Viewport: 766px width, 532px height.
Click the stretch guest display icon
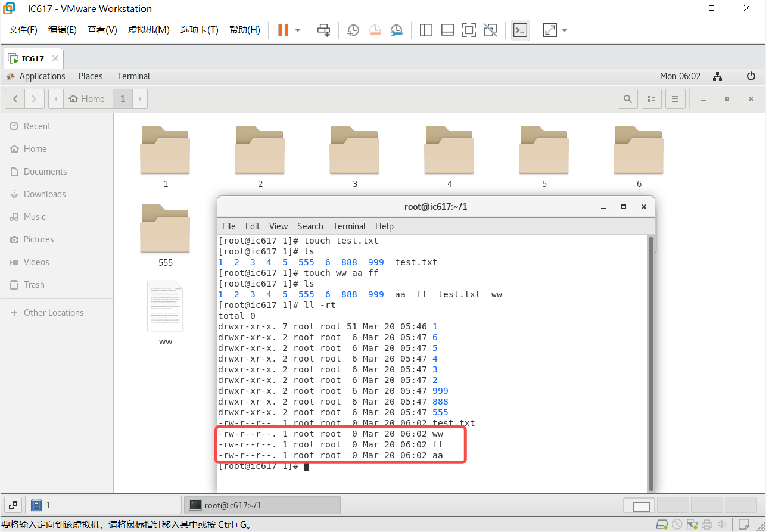550,30
